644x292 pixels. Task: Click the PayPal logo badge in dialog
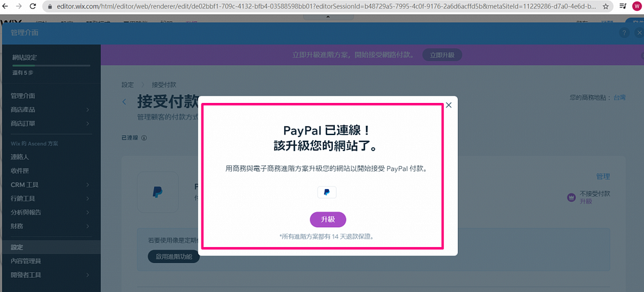pos(327,192)
